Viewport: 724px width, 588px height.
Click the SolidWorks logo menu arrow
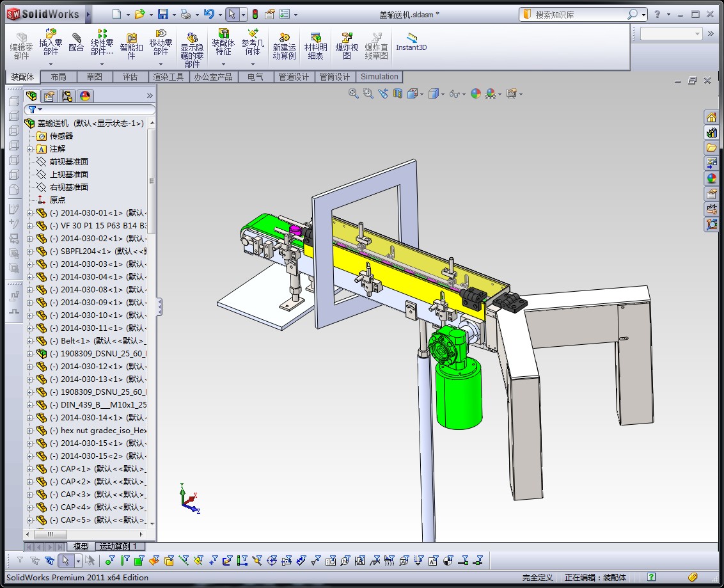pos(88,14)
